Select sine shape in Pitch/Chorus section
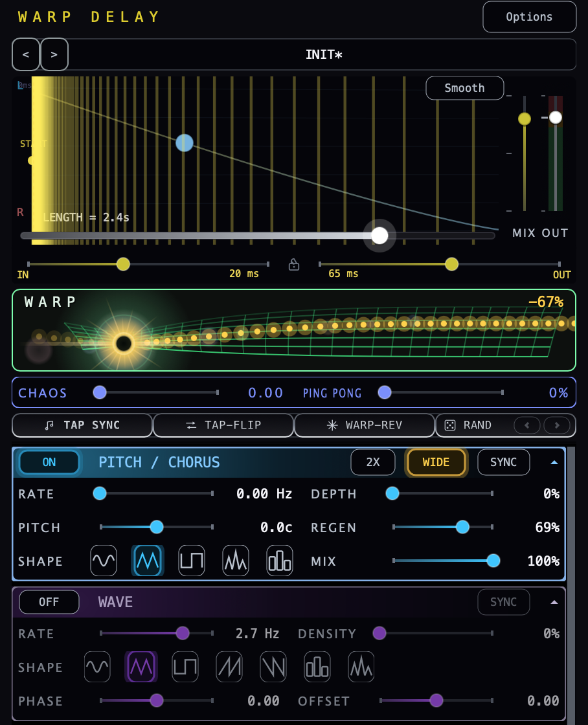Image resolution: width=588 pixels, height=725 pixels. (x=104, y=561)
